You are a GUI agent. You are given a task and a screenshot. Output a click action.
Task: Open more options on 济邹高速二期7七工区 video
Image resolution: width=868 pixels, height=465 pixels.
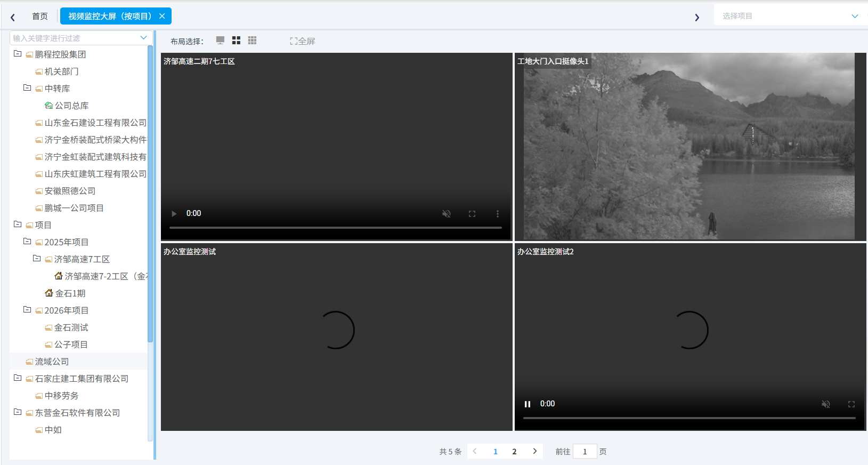498,213
